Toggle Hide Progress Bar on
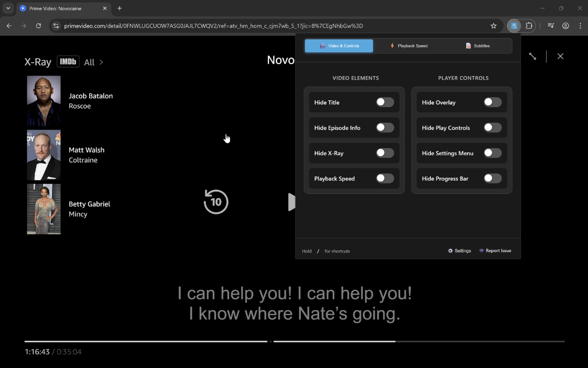The width and height of the screenshot is (588, 368). pos(492,178)
